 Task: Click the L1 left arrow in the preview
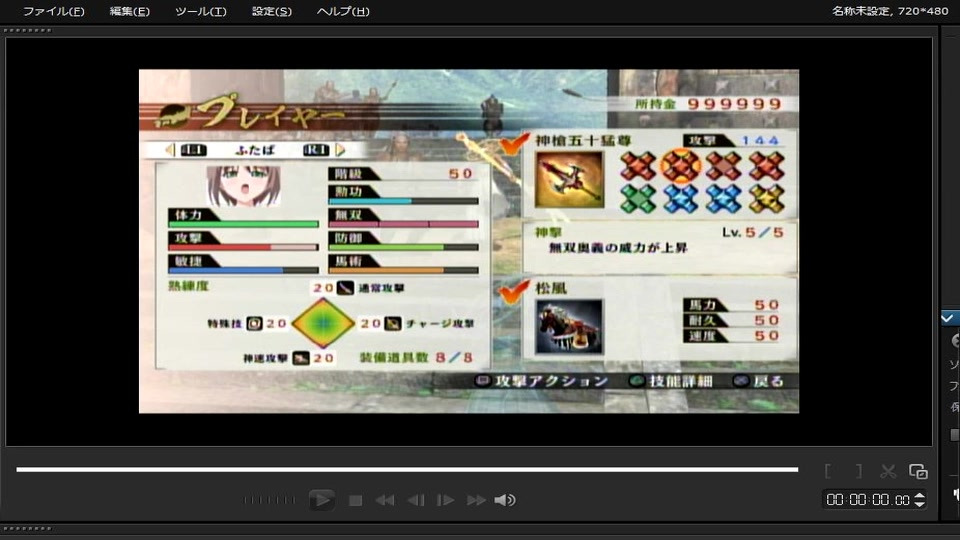pos(170,150)
